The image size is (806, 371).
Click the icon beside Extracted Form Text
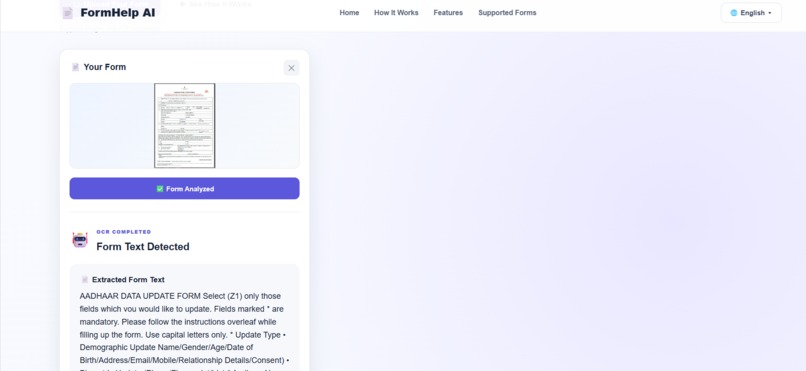pos(85,280)
